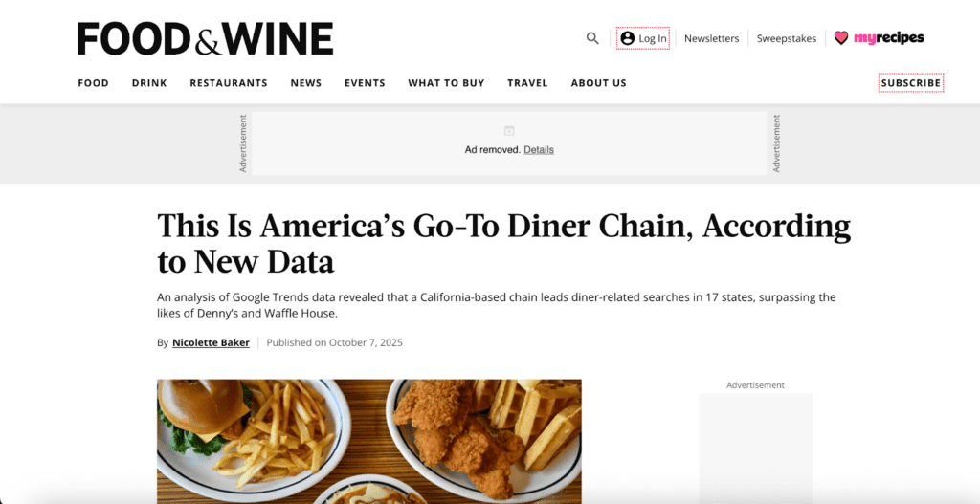The image size is (980, 504).
Task: Open search via magnifying glass icon
Action: point(591,38)
